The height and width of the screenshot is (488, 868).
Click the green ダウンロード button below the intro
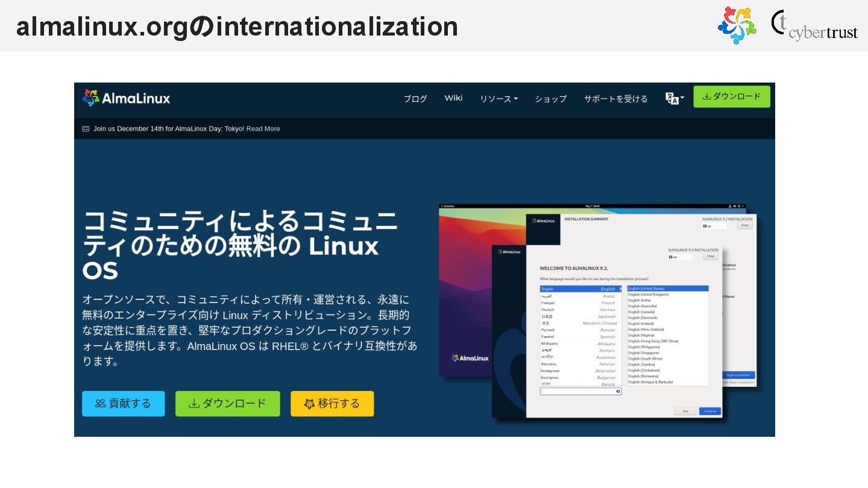click(227, 404)
